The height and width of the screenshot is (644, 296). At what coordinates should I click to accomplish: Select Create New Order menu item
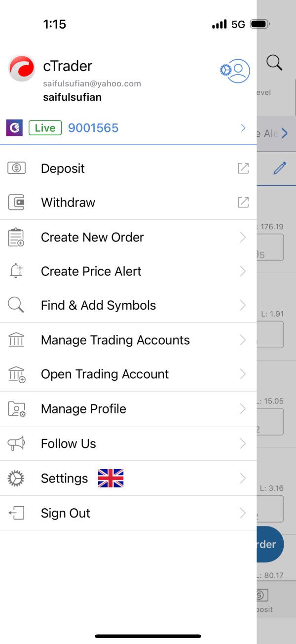[128, 237]
